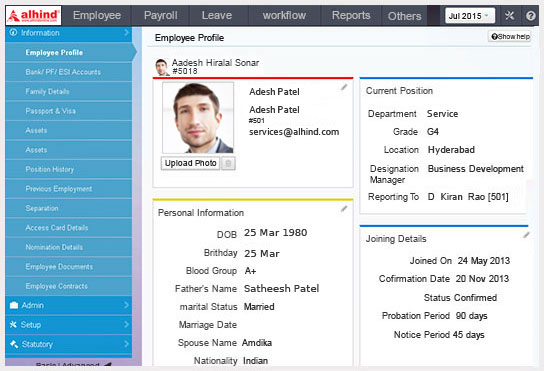The height and width of the screenshot is (371, 544).
Task: Click Blood Group value A+
Action: tap(250, 271)
